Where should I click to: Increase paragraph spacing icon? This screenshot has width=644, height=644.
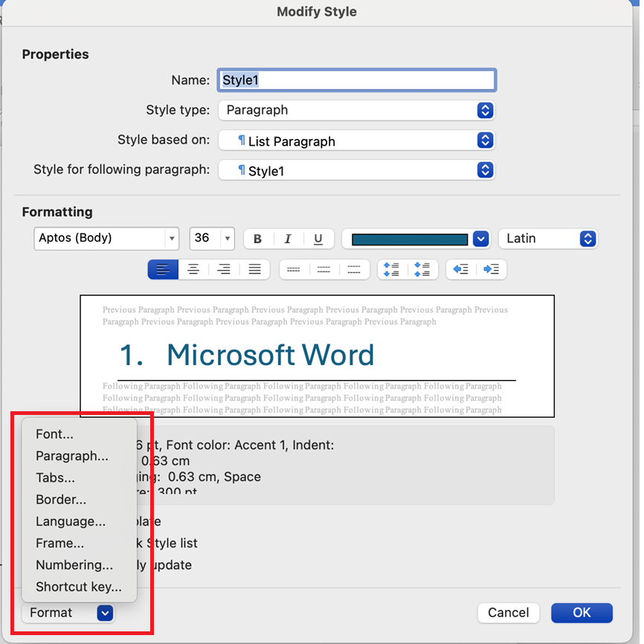pyautogui.click(x=391, y=269)
